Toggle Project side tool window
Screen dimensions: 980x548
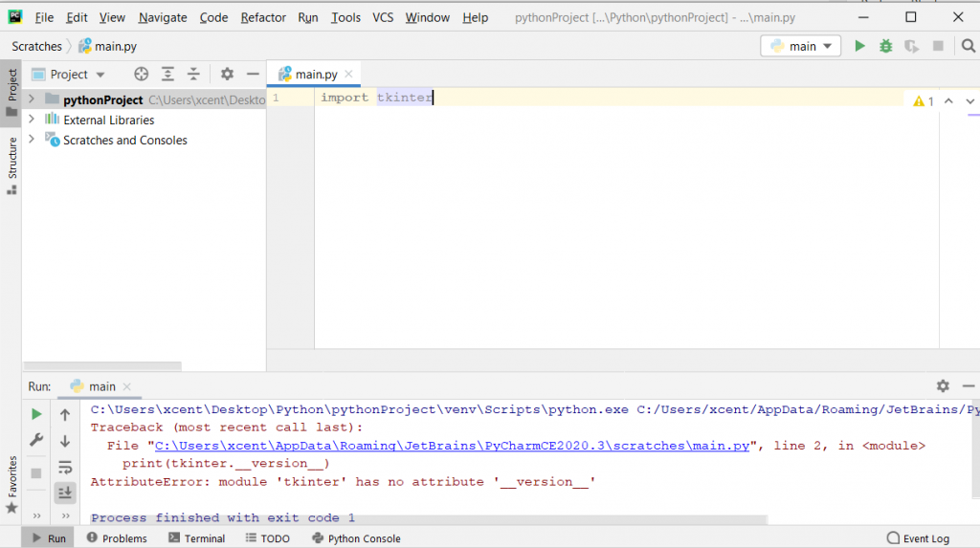11,93
